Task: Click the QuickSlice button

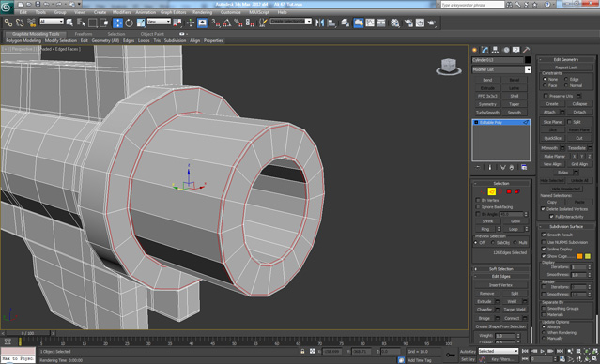Action: click(553, 139)
